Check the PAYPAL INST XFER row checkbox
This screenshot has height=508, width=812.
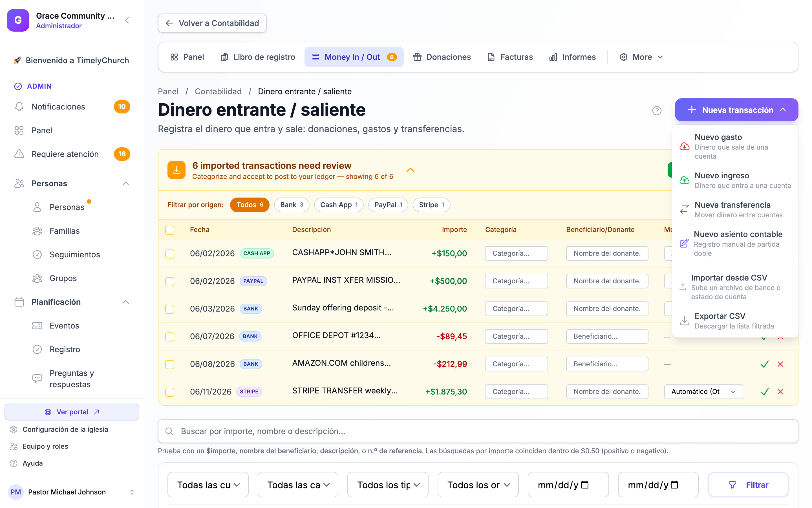coord(170,281)
